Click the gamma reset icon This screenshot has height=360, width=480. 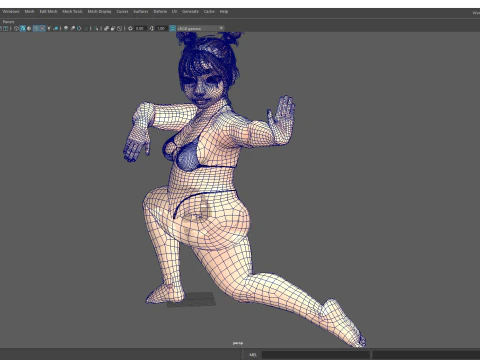click(151, 28)
